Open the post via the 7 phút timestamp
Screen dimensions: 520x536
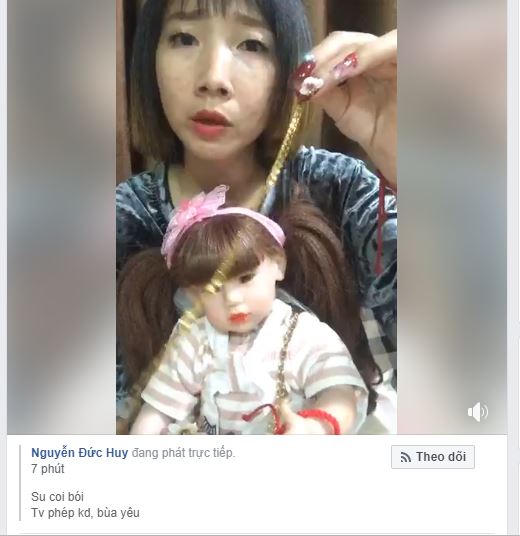coord(48,468)
